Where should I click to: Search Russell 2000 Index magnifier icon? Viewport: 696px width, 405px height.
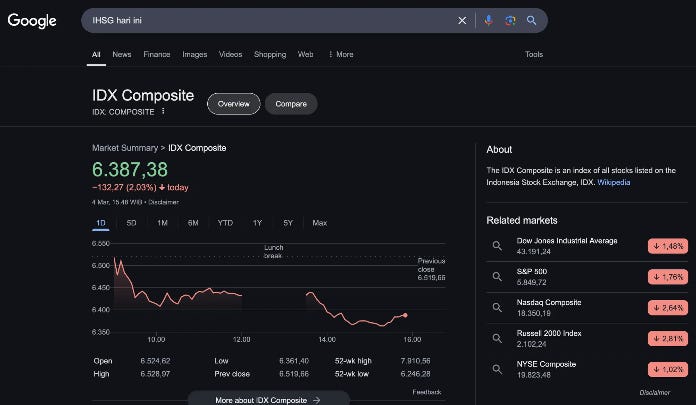point(497,338)
